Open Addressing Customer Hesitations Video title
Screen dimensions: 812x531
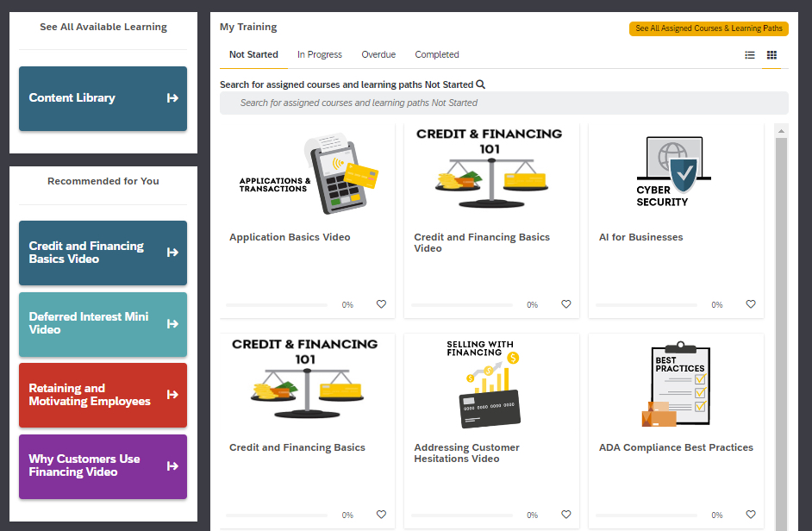466,453
